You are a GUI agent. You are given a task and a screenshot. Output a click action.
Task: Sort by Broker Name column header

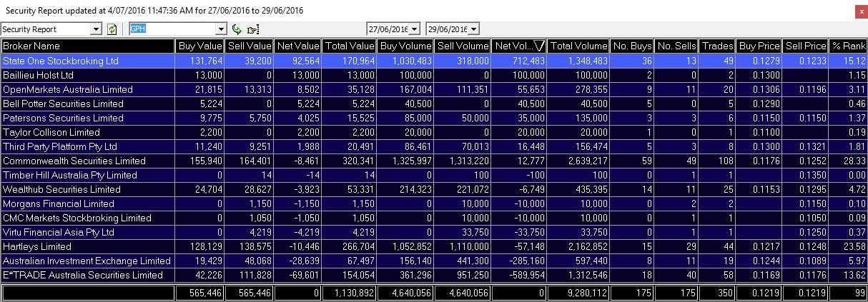(88, 46)
